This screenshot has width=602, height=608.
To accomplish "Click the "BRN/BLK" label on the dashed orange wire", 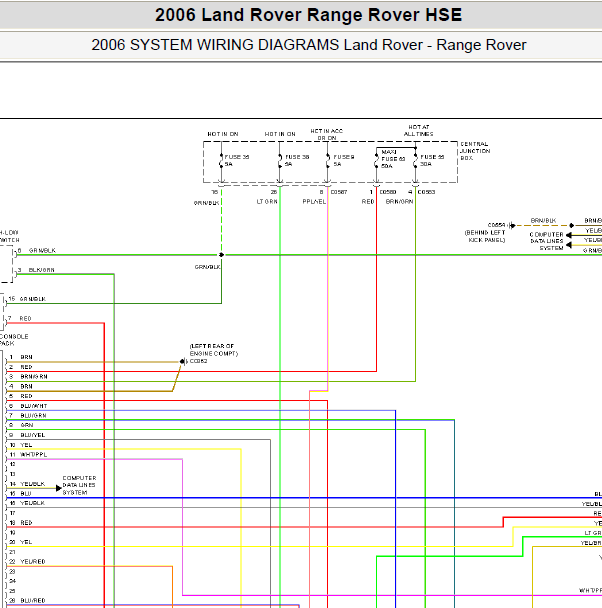I will [x=543, y=220].
